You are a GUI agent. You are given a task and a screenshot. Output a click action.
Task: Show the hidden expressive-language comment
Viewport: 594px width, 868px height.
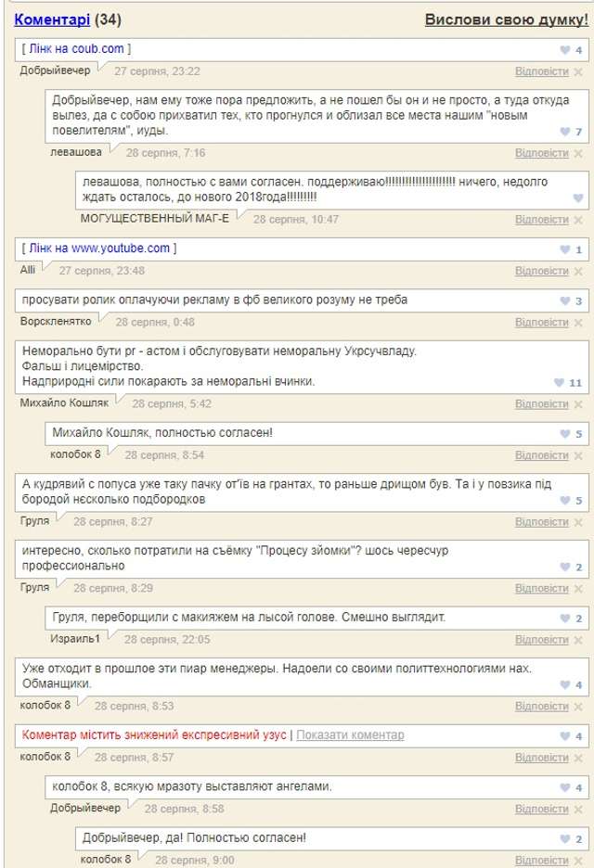(350, 735)
